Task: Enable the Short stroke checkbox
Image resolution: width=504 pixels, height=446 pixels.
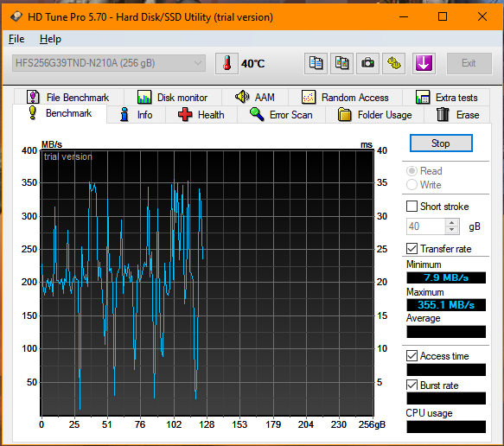Action: click(x=411, y=207)
